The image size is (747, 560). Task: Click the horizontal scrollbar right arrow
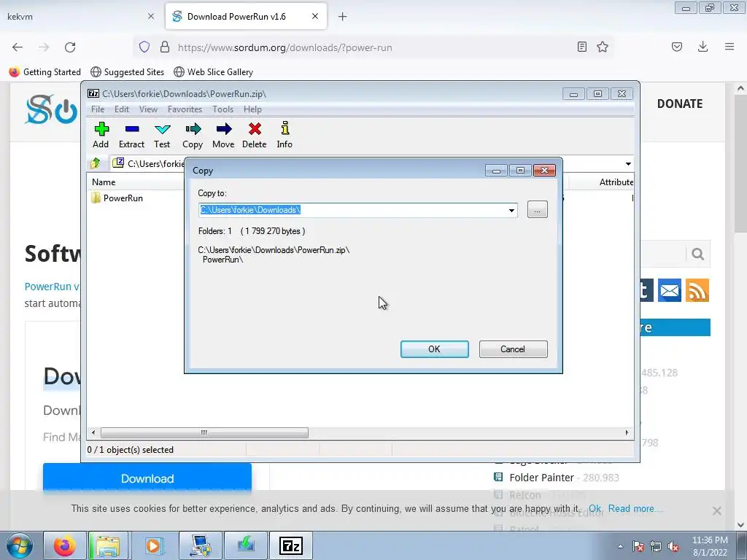pyautogui.click(x=627, y=432)
